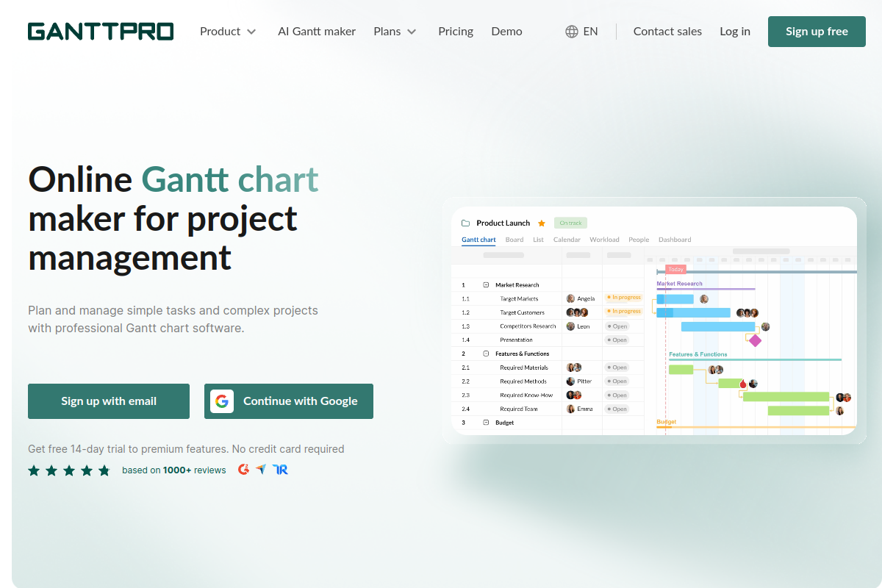
Task: Open status dropdown for Required Team
Action: point(617,409)
